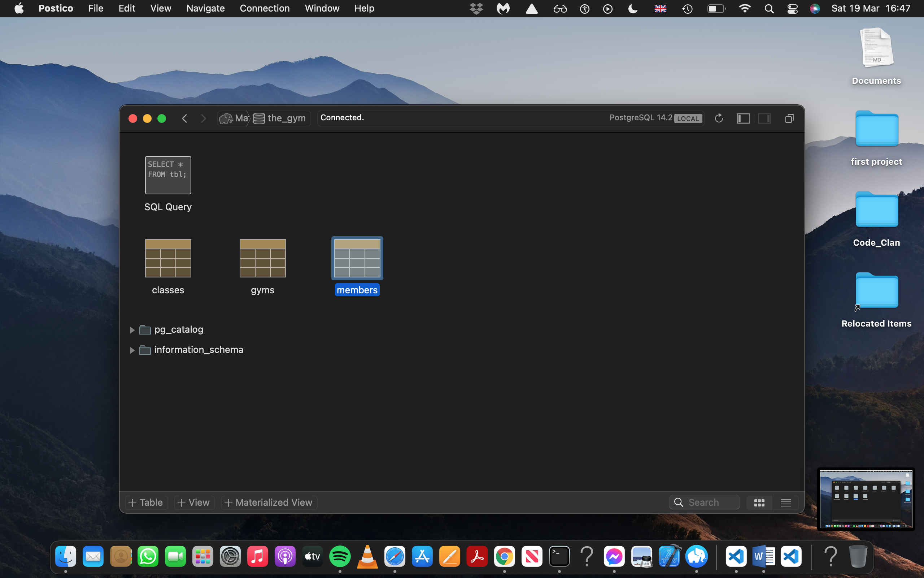Select the pg_catalog folder row
Screen dimensions: 924x578
coord(171,329)
